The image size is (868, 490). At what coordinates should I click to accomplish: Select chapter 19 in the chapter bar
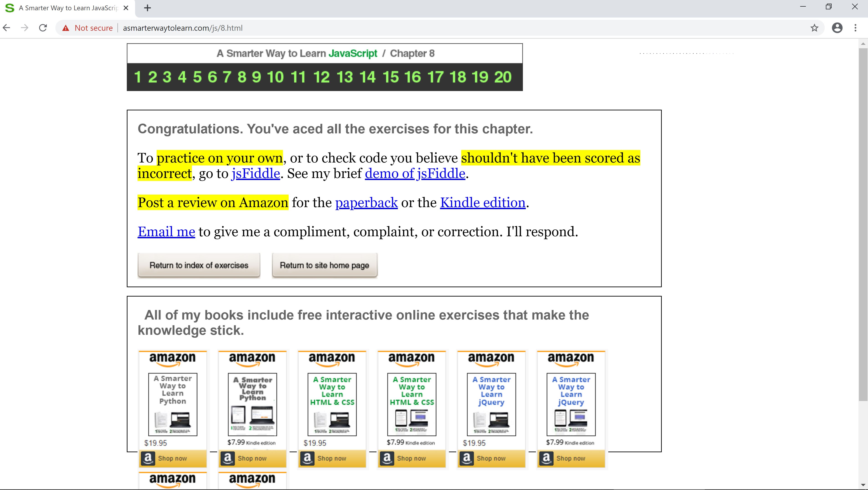tap(480, 77)
